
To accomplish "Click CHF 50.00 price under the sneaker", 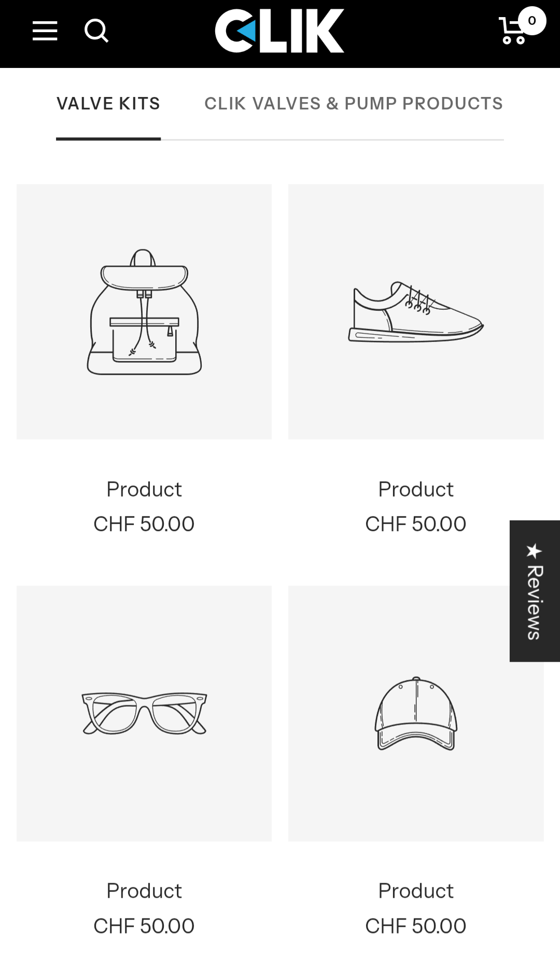I will [416, 524].
